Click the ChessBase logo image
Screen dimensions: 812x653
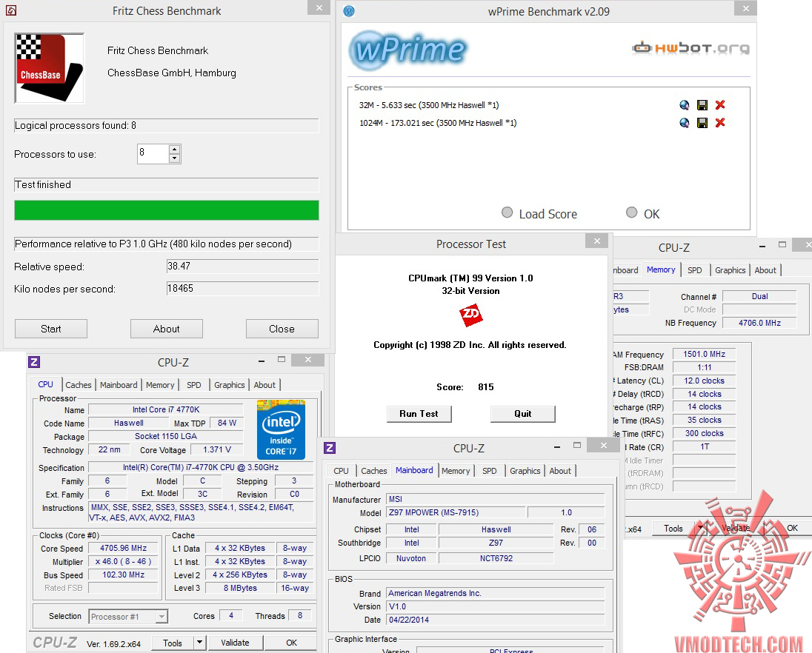pyautogui.click(x=49, y=68)
